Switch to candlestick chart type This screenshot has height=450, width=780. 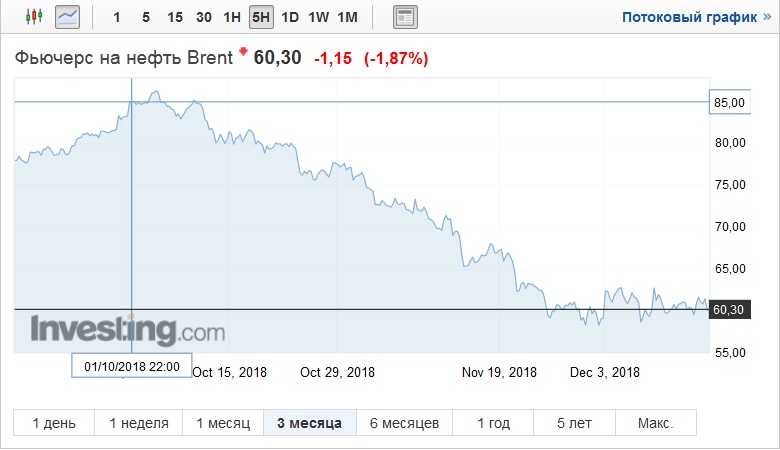click(35, 17)
